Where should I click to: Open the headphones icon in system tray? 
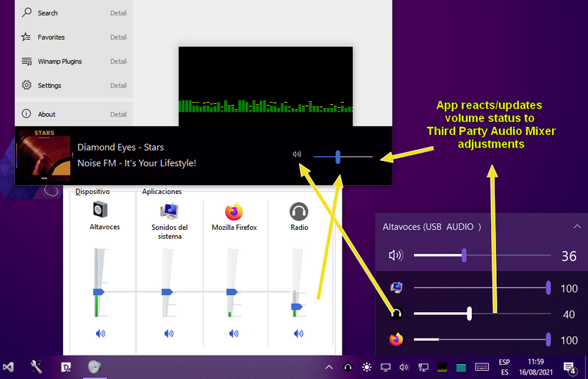point(348,367)
